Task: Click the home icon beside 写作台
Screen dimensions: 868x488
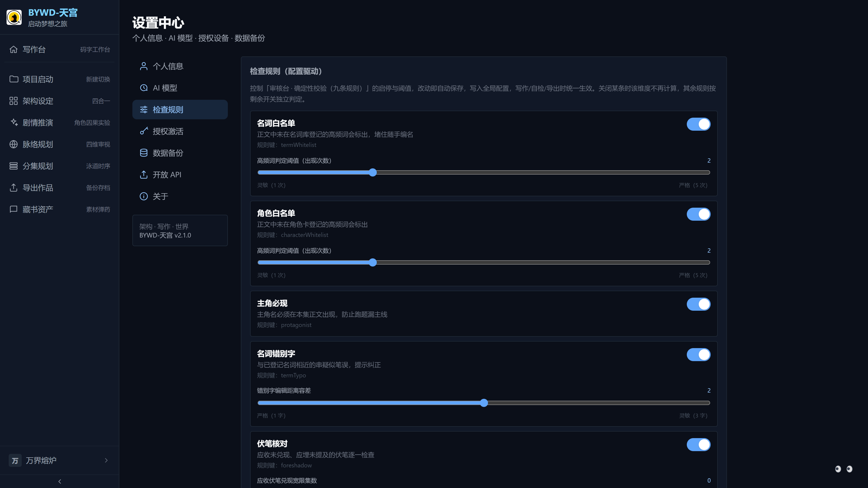Action: point(14,50)
